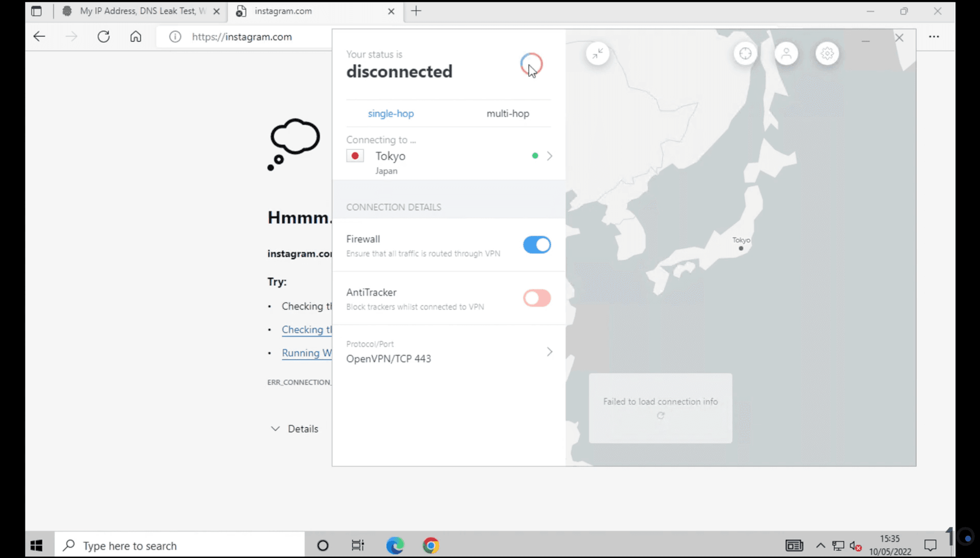Click the Type here to search box
Screen dimensions: 980x558
pyautogui.click(x=179, y=546)
